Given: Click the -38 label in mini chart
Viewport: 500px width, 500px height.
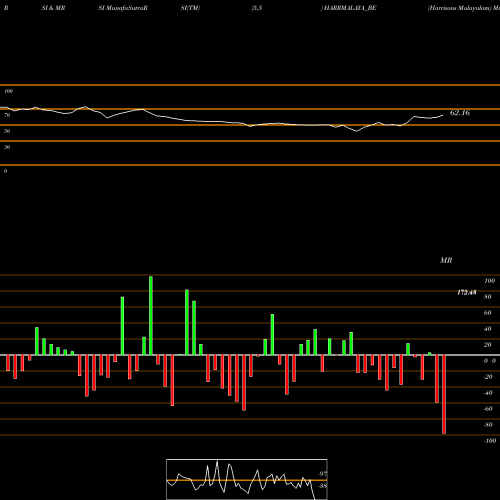Looking at the screenshot, I should coord(322,486).
